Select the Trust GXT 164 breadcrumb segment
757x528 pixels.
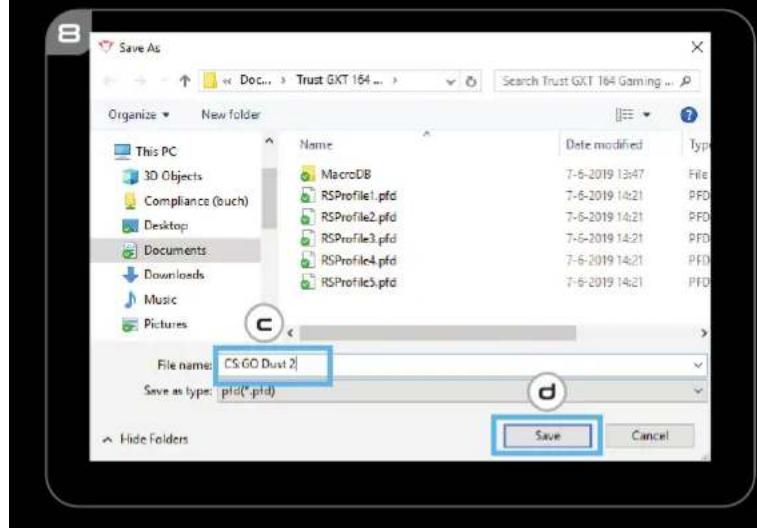tap(339, 80)
